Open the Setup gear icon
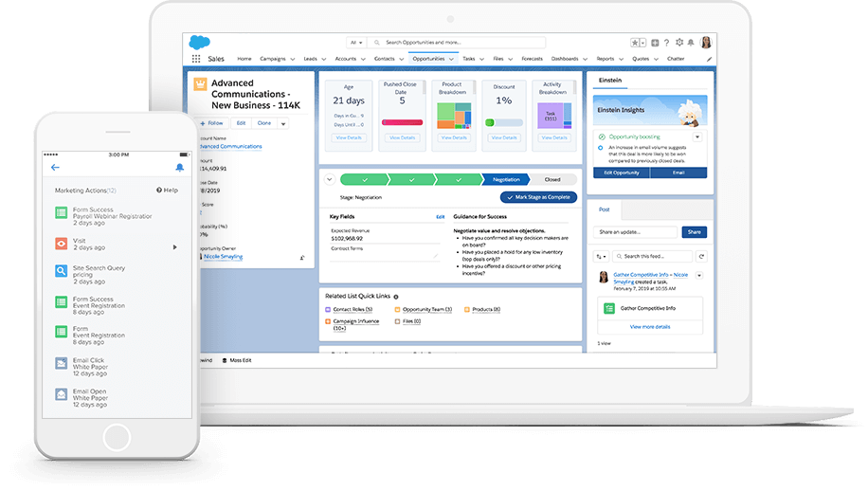The height and width of the screenshot is (491, 868). (x=679, y=42)
